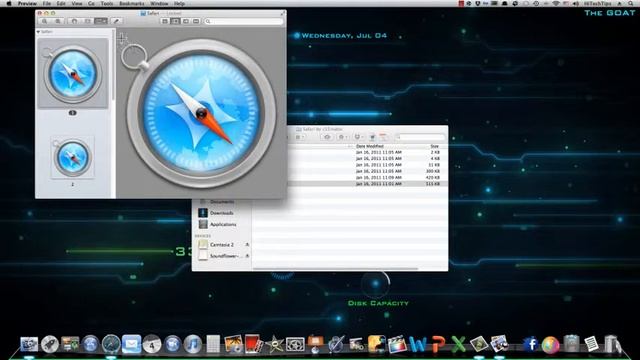
Task: Open Launchpad rocket icon in the Dock
Action: [50, 344]
